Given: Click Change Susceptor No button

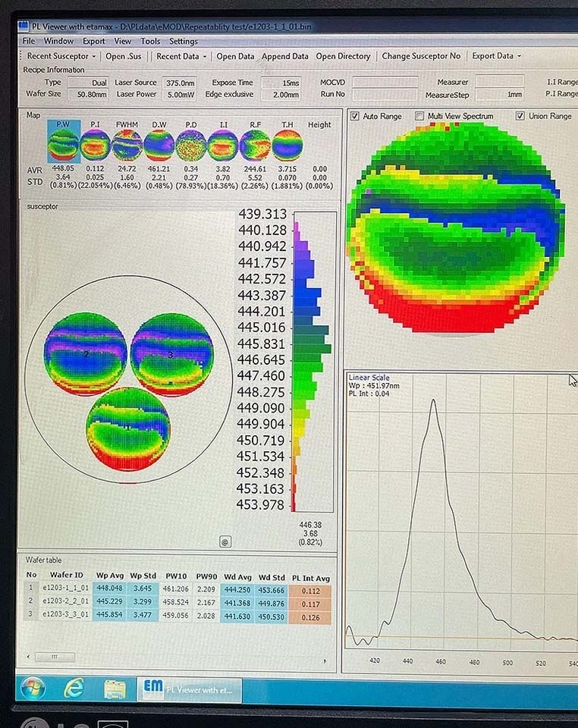Looking at the screenshot, I should coord(421,56).
